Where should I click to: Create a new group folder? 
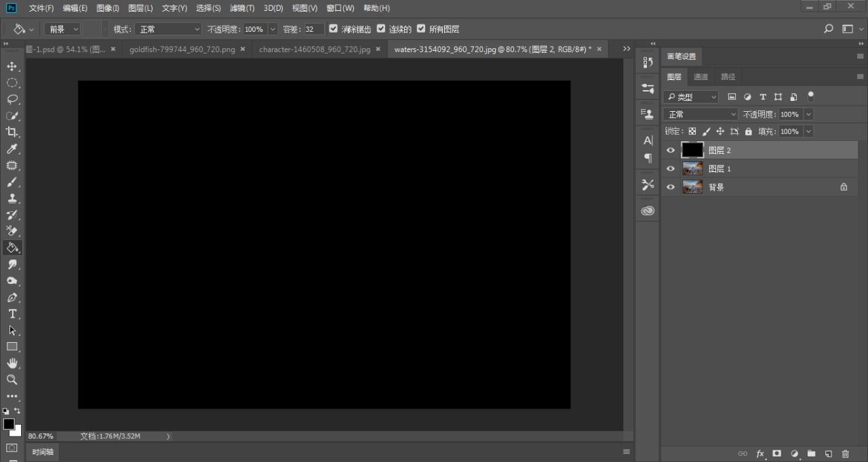[x=811, y=453]
